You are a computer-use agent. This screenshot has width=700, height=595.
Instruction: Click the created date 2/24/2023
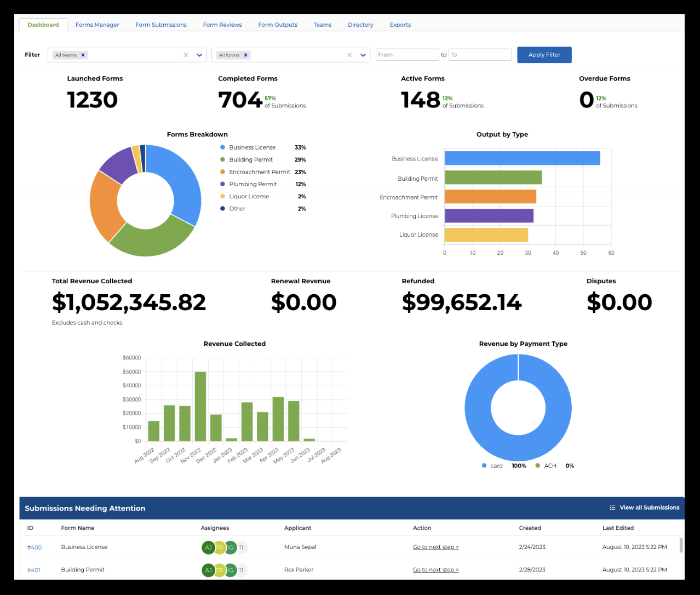(x=532, y=547)
